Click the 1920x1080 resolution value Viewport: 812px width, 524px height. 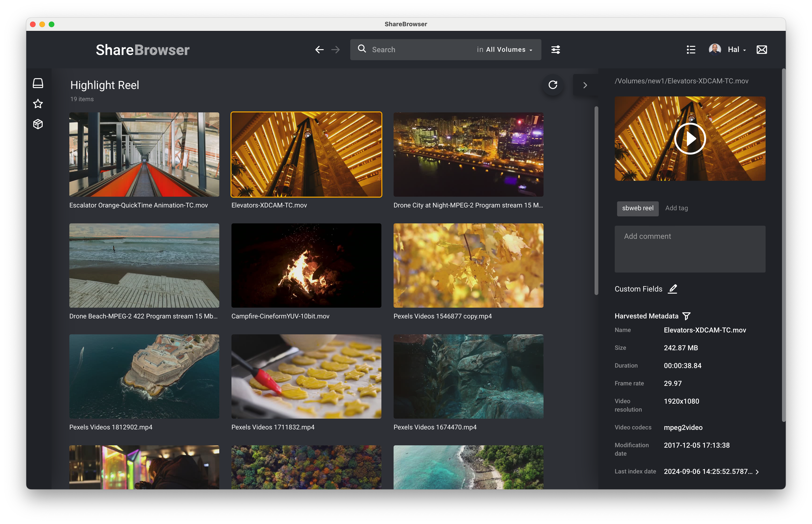pos(681,401)
